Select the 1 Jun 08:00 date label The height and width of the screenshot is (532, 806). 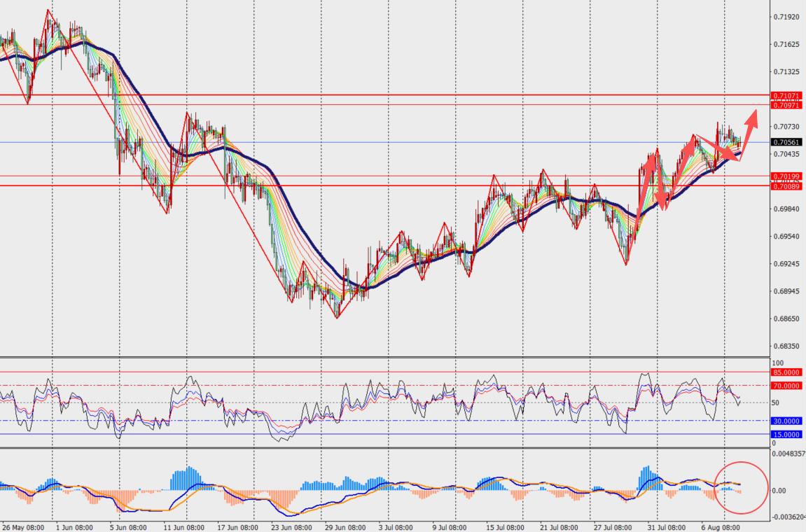74,527
